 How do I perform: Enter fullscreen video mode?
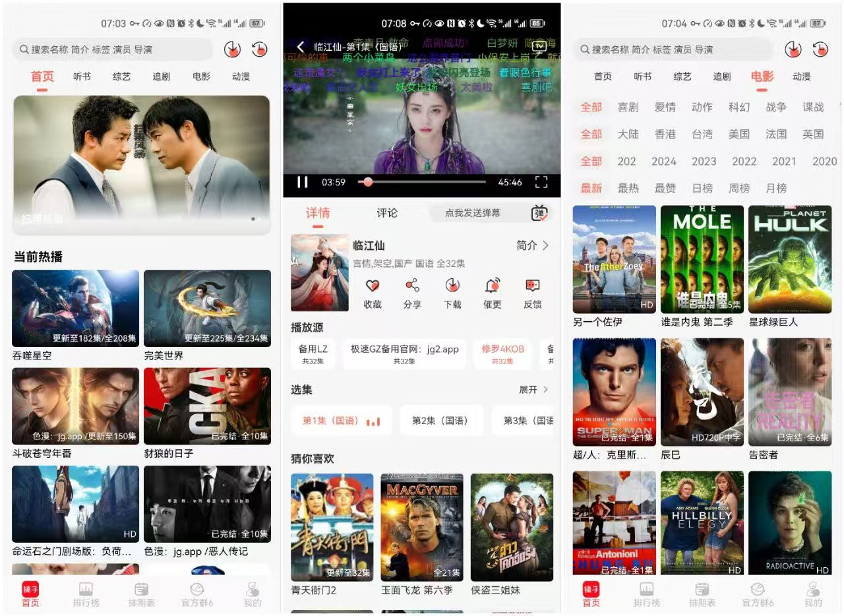(x=541, y=182)
